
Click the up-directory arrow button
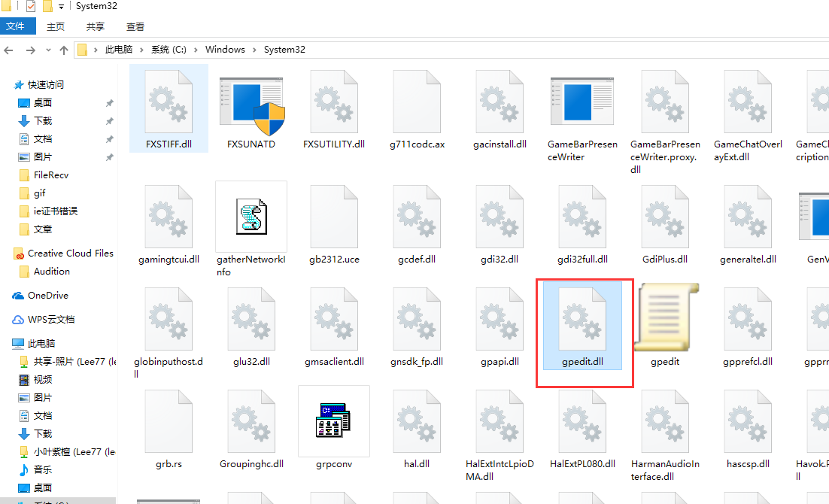click(64, 50)
